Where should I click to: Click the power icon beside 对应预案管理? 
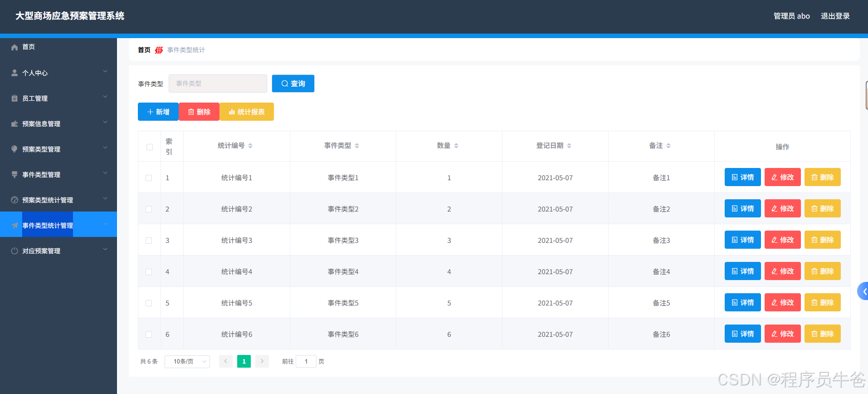click(x=15, y=251)
